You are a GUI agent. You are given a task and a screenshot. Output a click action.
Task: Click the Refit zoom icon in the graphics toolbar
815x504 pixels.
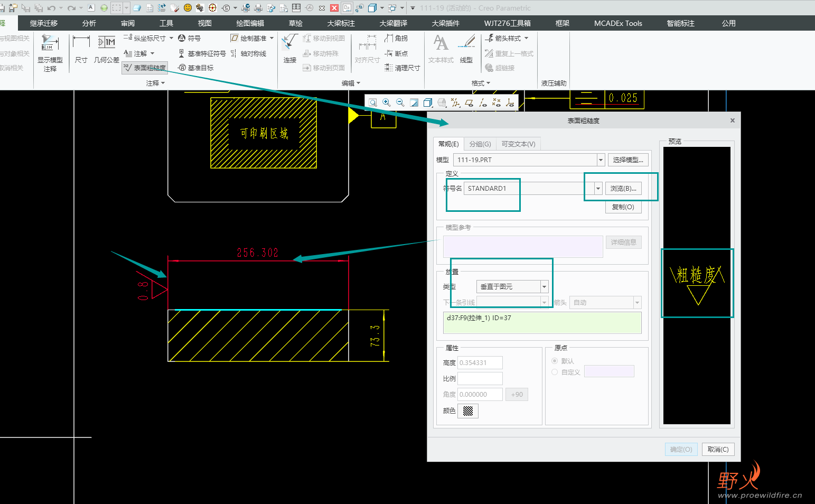pos(373,102)
